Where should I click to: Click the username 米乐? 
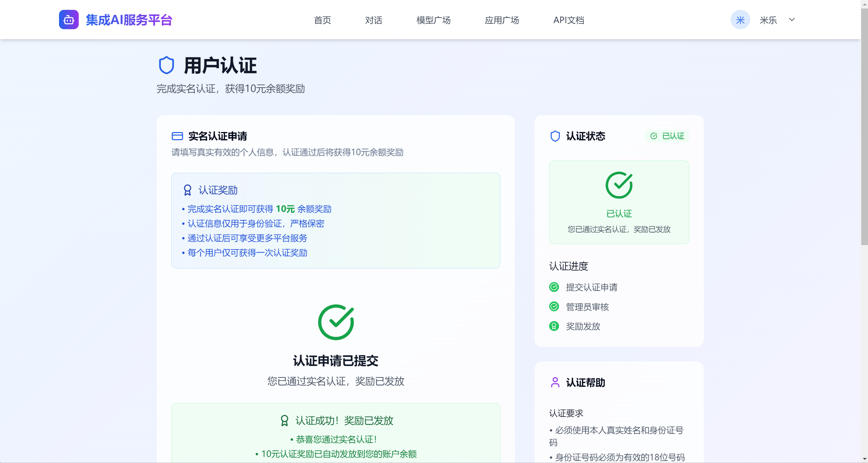point(768,20)
